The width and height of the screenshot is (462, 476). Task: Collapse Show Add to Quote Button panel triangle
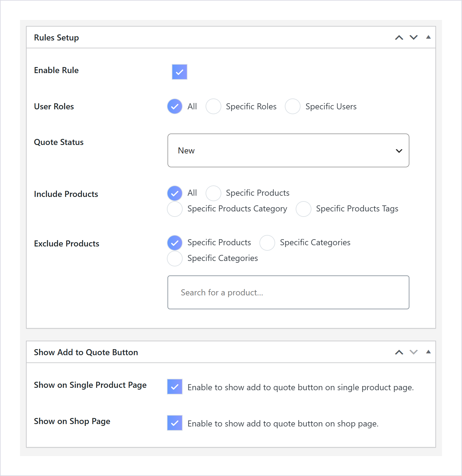(428, 352)
